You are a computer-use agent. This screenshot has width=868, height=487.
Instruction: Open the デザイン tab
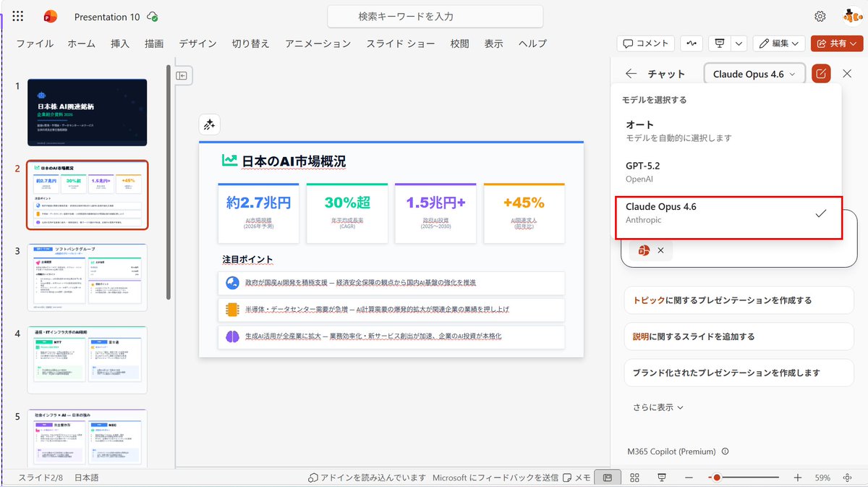197,43
